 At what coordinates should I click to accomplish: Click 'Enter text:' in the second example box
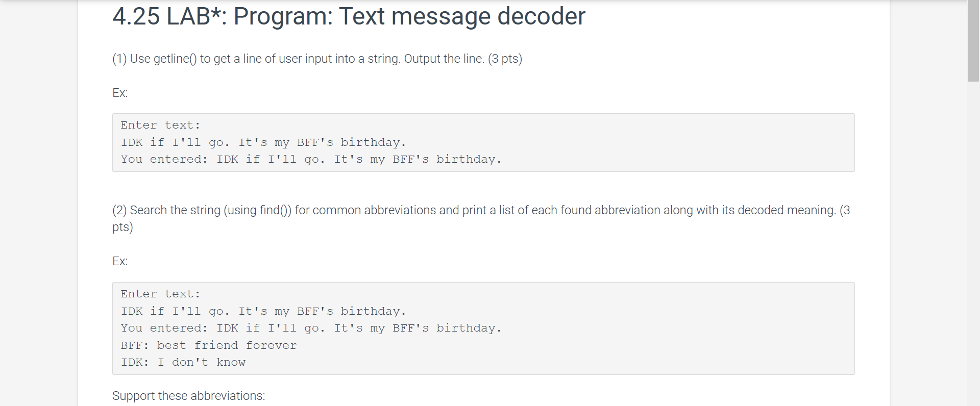click(x=160, y=294)
